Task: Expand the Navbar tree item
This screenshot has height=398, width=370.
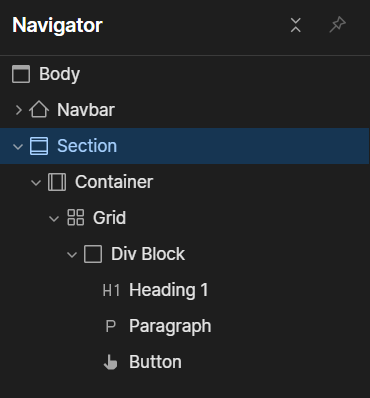Action: click(19, 110)
